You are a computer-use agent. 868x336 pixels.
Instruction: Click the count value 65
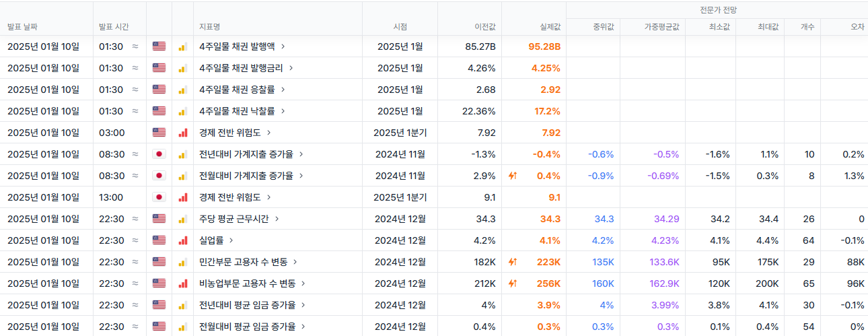(808, 283)
